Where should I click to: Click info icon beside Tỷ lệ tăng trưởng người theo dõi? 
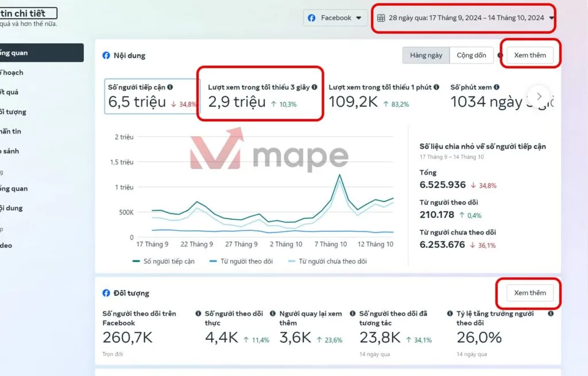tap(550, 314)
